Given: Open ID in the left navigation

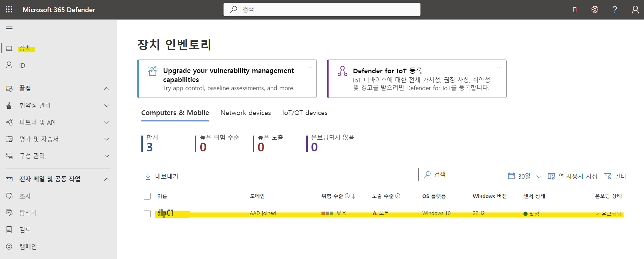Looking at the screenshot, I should click(x=22, y=65).
